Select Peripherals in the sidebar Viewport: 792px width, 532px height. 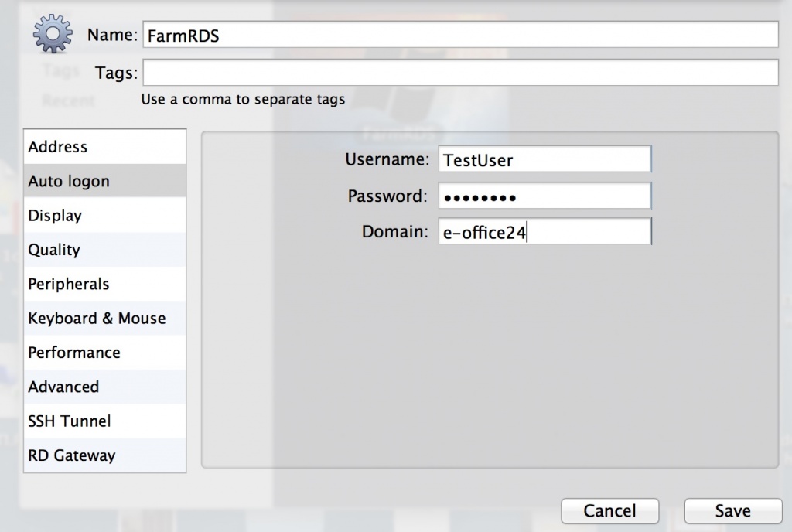104,284
